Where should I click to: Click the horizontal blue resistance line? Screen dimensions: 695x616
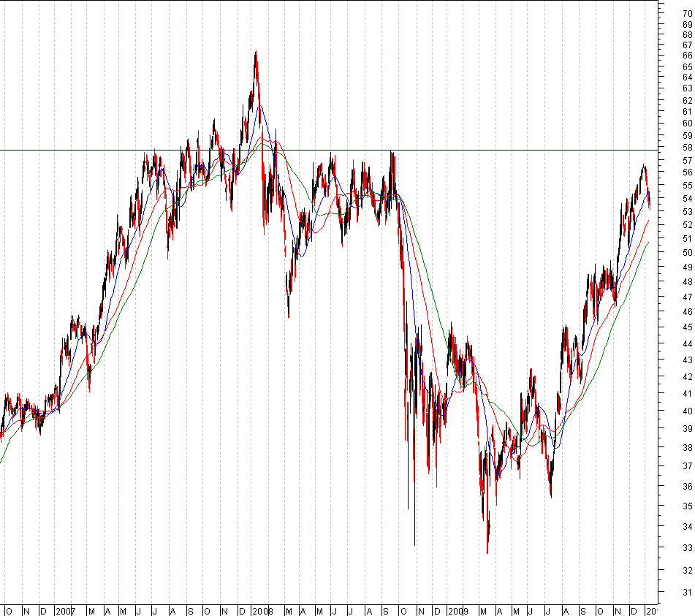click(x=329, y=151)
